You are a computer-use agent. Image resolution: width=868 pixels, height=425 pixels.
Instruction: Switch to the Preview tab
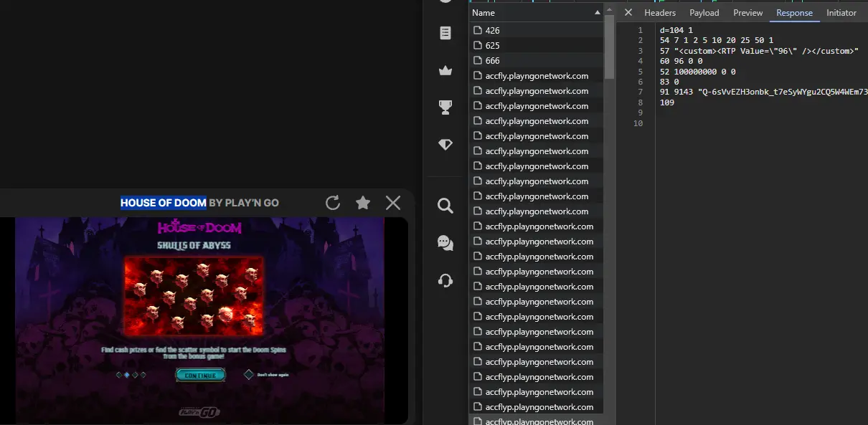tap(748, 13)
